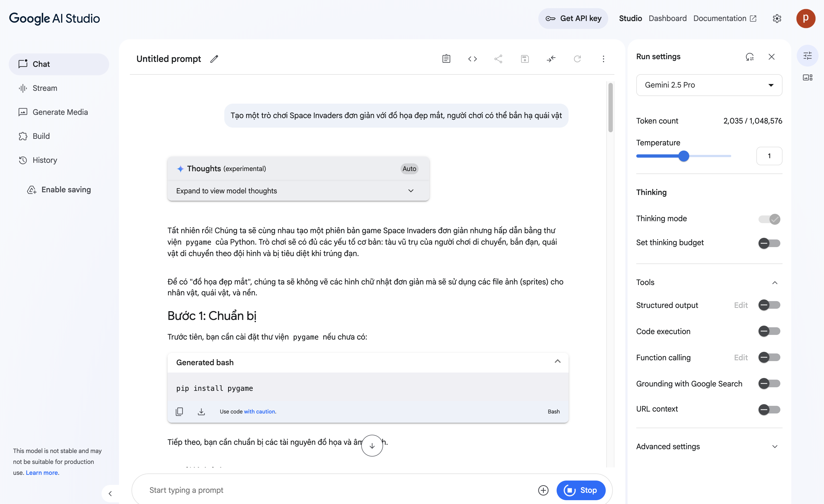The height and width of the screenshot is (504, 824).
Task: Open the with caution link
Action: click(259, 412)
